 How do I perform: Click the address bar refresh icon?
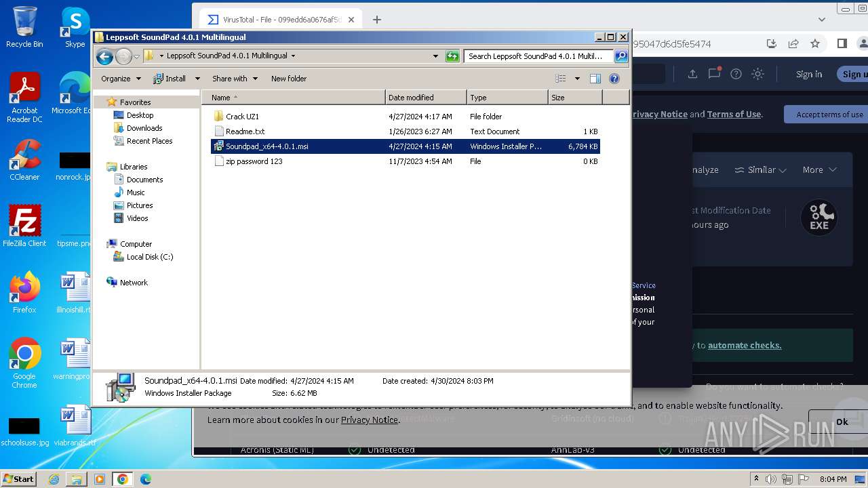click(452, 56)
